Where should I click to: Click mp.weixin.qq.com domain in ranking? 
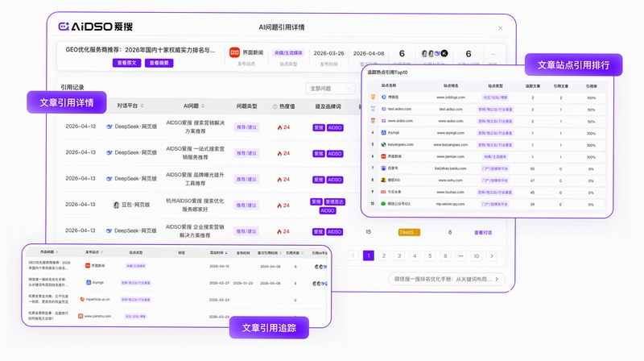click(x=451, y=204)
